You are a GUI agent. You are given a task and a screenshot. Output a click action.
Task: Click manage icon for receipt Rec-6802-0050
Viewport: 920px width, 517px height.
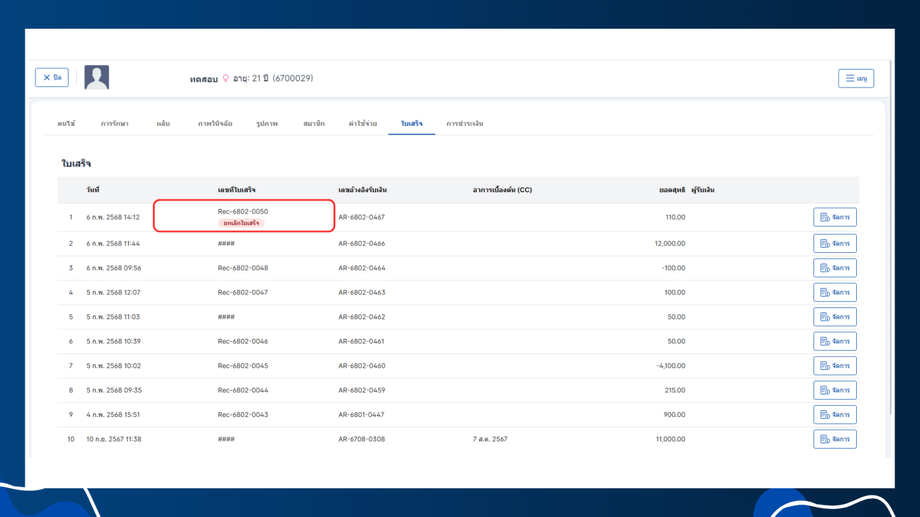825,217
